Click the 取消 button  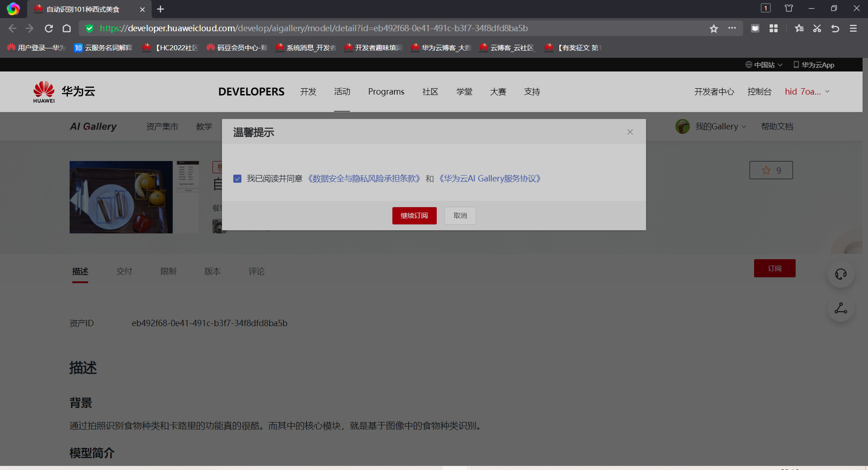click(460, 216)
